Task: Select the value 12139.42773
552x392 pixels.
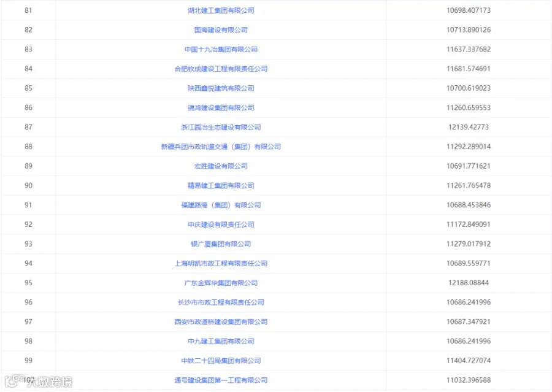Action: [x=468, y=127]
